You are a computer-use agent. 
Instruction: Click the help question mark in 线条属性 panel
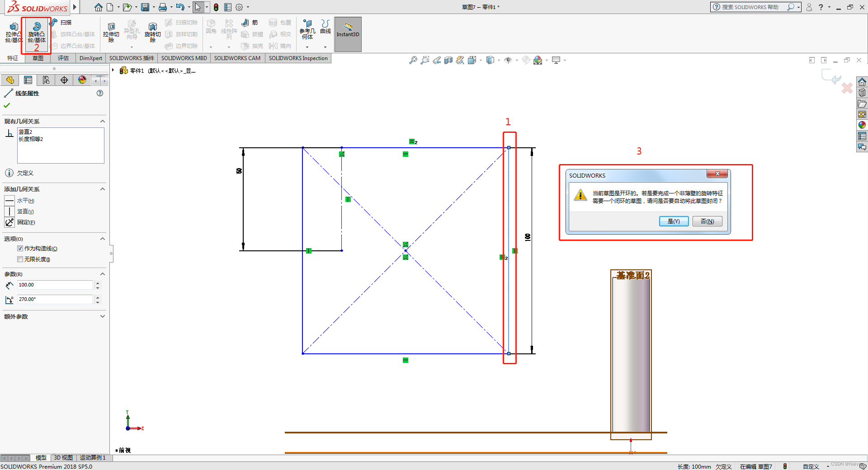(x=100, y=93)
